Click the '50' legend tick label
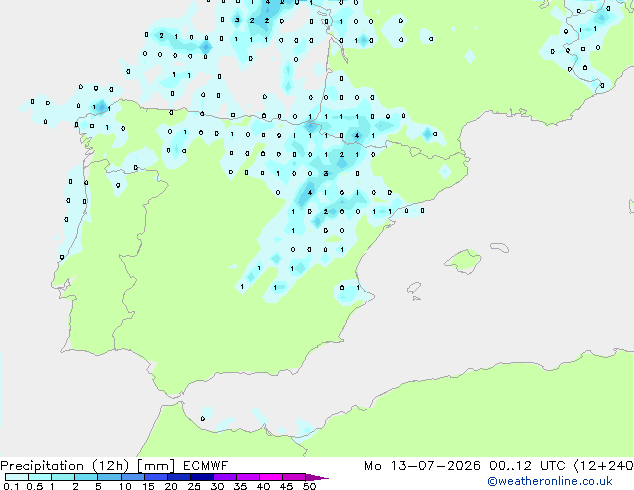634x490 pixels. [309, 486]
